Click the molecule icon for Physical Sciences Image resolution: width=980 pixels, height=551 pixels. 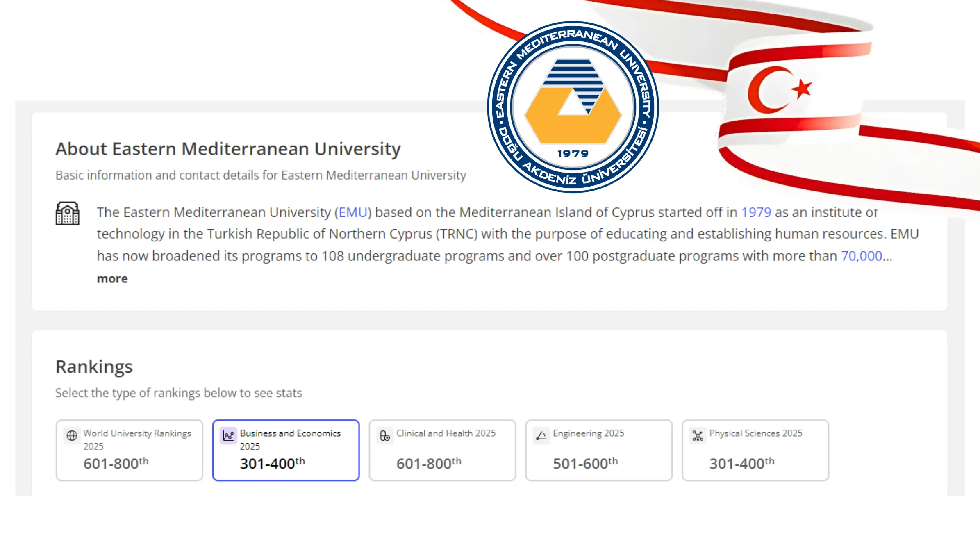[698, 435]
